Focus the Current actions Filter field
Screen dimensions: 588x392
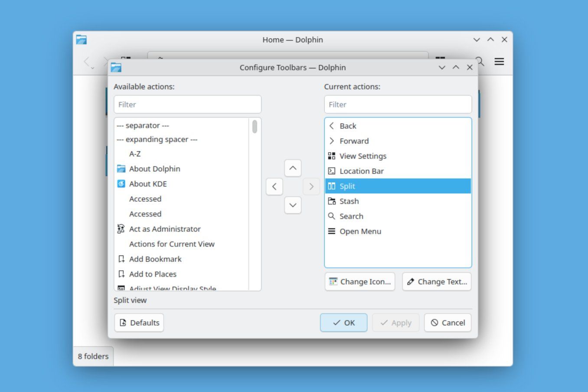pos(398,105)
